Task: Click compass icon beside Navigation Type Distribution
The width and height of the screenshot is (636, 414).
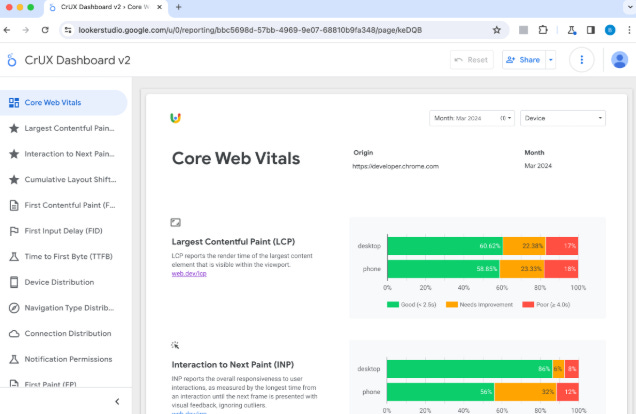Action: pyautogui.click(x=14, y=308)
